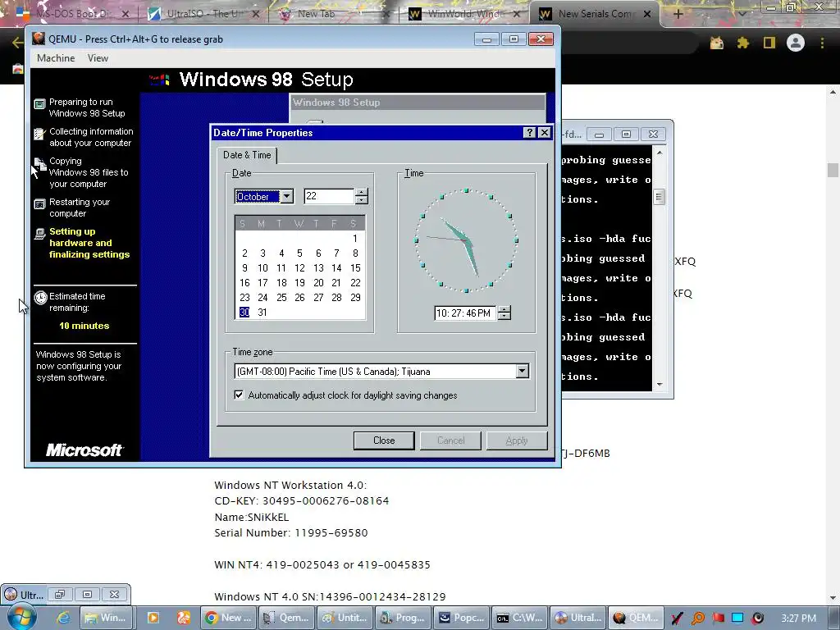Click the console window scrollbar thumb
The height and width of the screenshot is (630, 840).
[x=659, y=197]
